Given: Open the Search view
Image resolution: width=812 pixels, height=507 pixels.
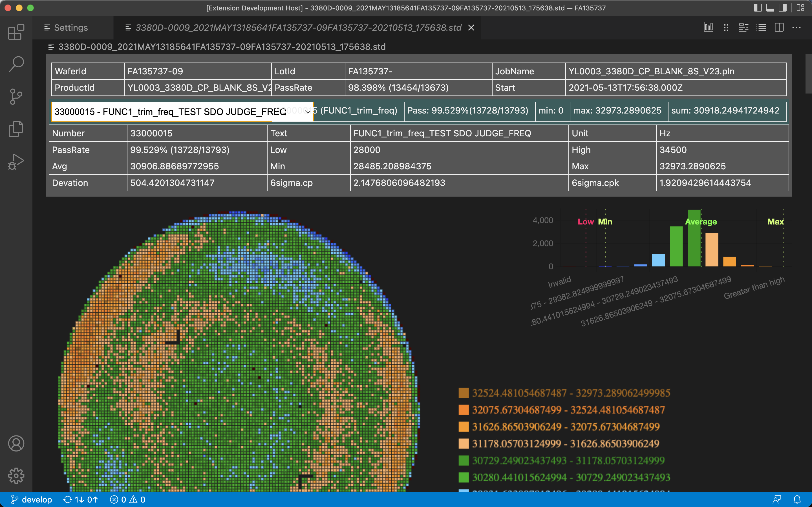Looking at the screenshot, I should pyautogui.click(x=16, y=64).
